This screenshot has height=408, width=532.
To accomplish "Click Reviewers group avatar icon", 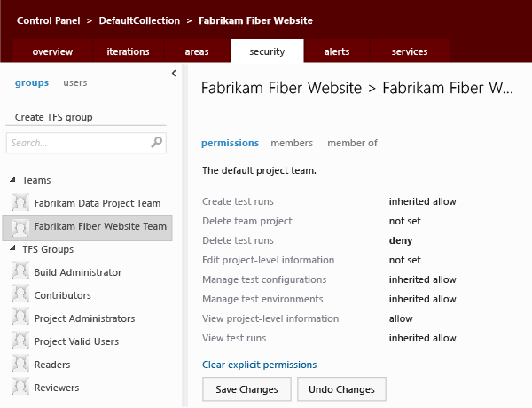I will point(20,387).
